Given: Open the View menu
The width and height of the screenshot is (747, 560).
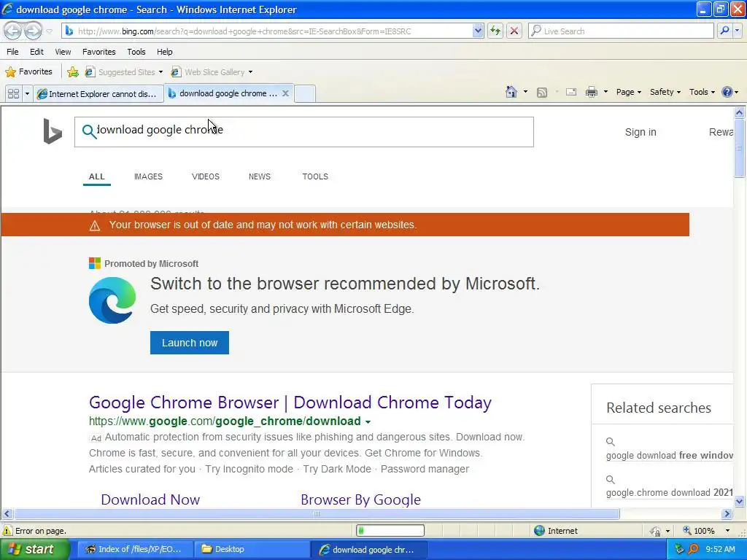Looking at the screenshot, I should pos(63,52).
